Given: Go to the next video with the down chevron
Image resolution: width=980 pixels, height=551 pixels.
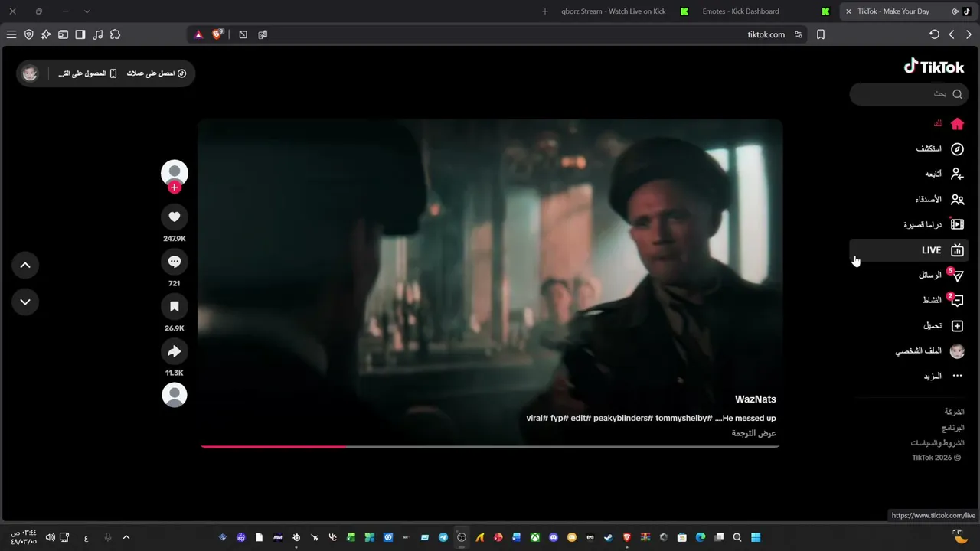Looking at the screenshot, I should (x=25, y=302).
